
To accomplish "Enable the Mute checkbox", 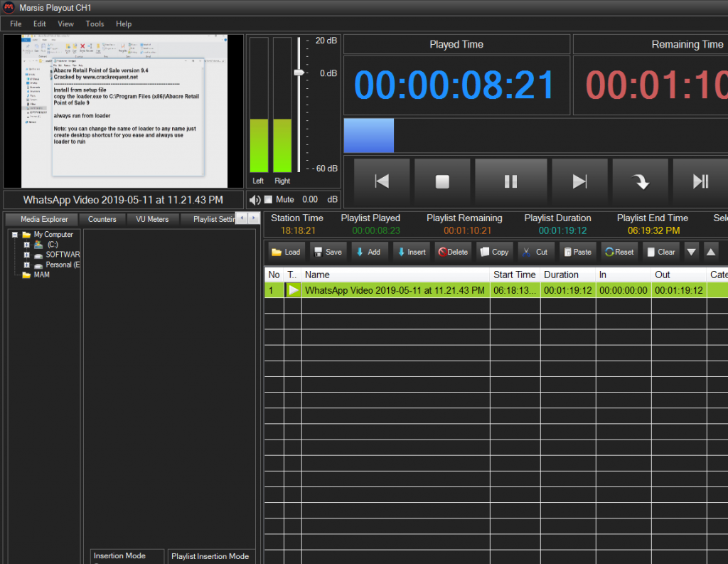I will point(268,199).
